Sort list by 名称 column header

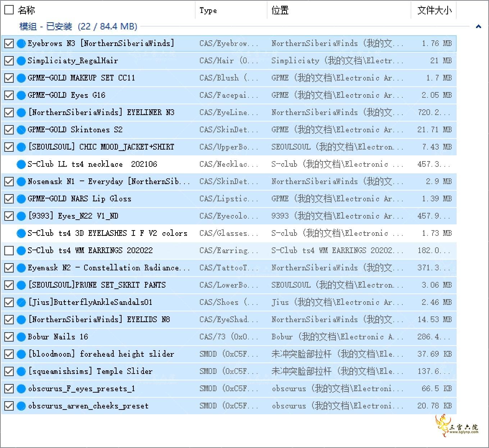click(26, 10)
